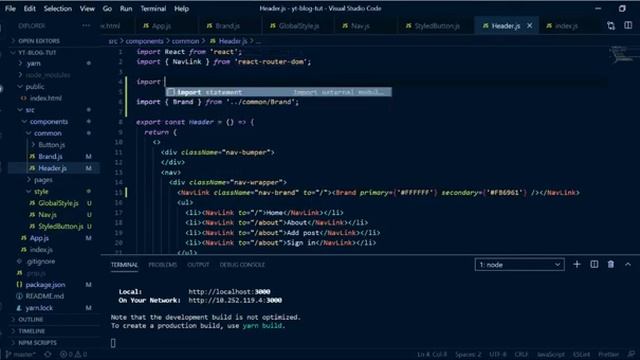Image resolution: width=640 pixels, height=360 pixels.
Task: Expand the node_modules folder
Action: (x=48, y=75)
